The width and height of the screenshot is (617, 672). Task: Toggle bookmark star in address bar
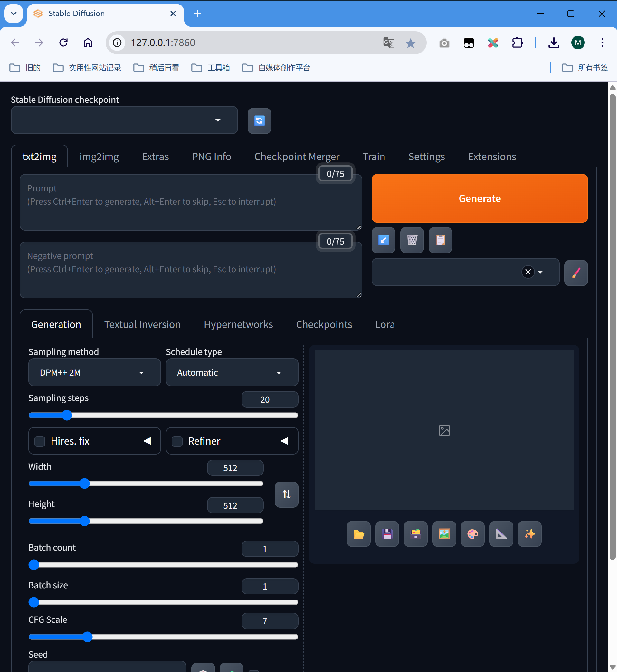point(410,43)
